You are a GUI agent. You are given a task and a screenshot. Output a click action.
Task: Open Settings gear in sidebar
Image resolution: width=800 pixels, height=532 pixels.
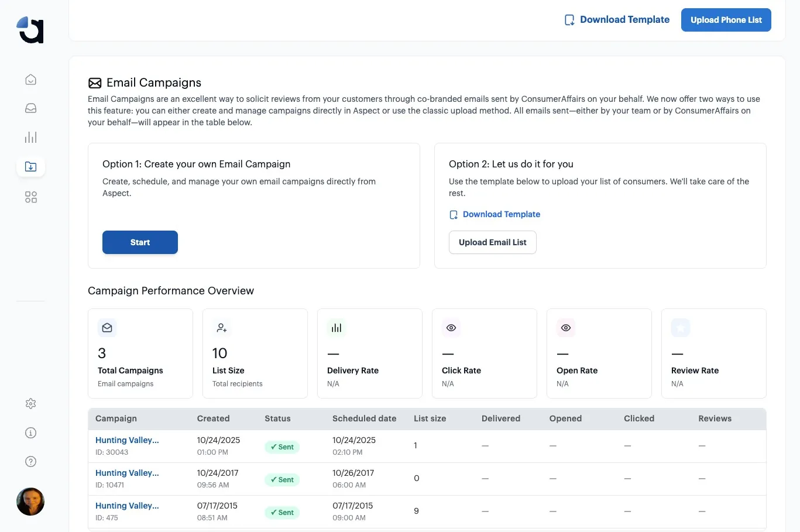click(x=31, y=403)
